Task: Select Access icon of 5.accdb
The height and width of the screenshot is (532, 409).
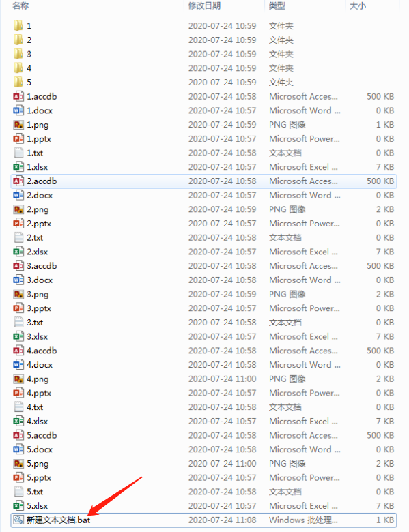Action: click(18, 435)
